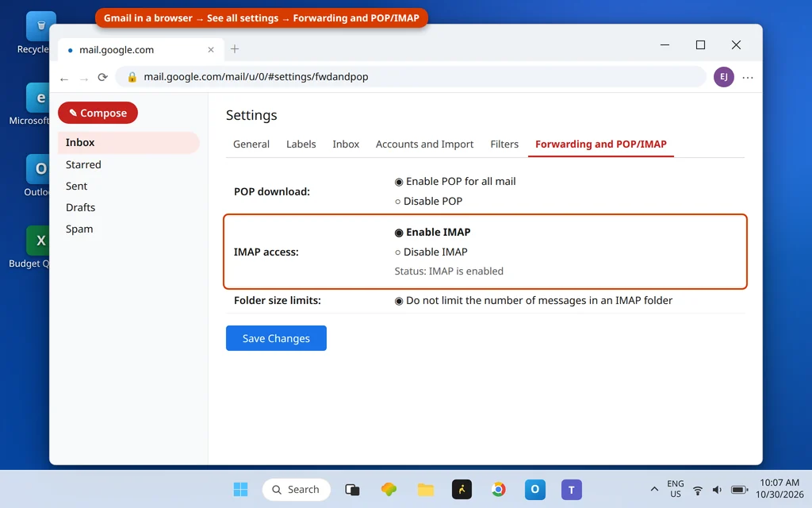
Task: Open the EJ profile avatar
Action: coord(723,77)
